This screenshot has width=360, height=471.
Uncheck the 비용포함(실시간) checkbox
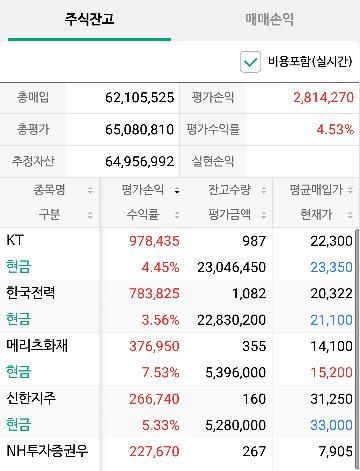250,62
